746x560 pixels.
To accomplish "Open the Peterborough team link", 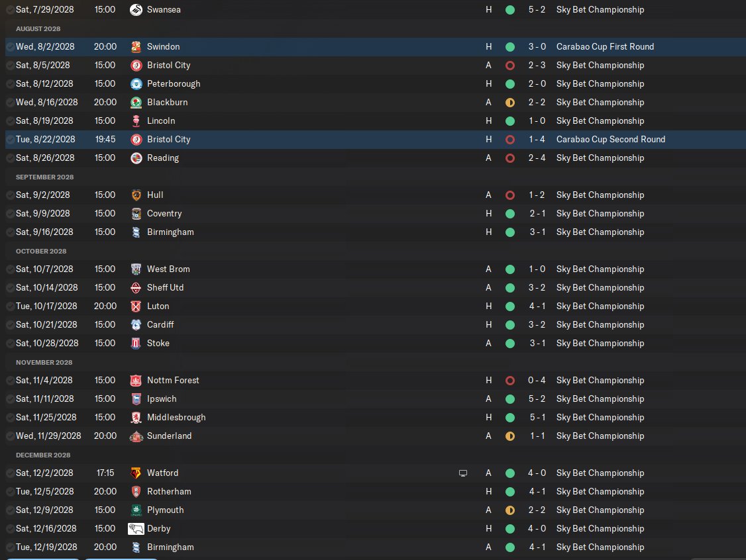I will tap(174, 84).
